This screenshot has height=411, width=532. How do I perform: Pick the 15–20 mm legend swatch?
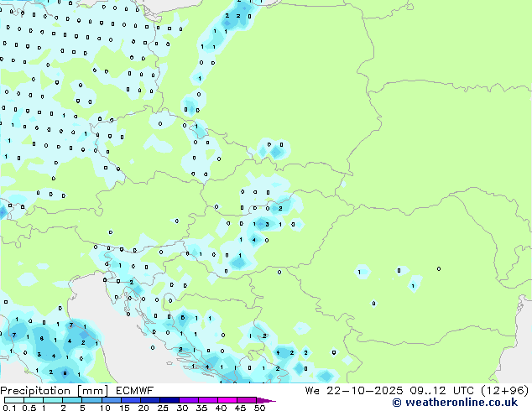tap(131, 400)
